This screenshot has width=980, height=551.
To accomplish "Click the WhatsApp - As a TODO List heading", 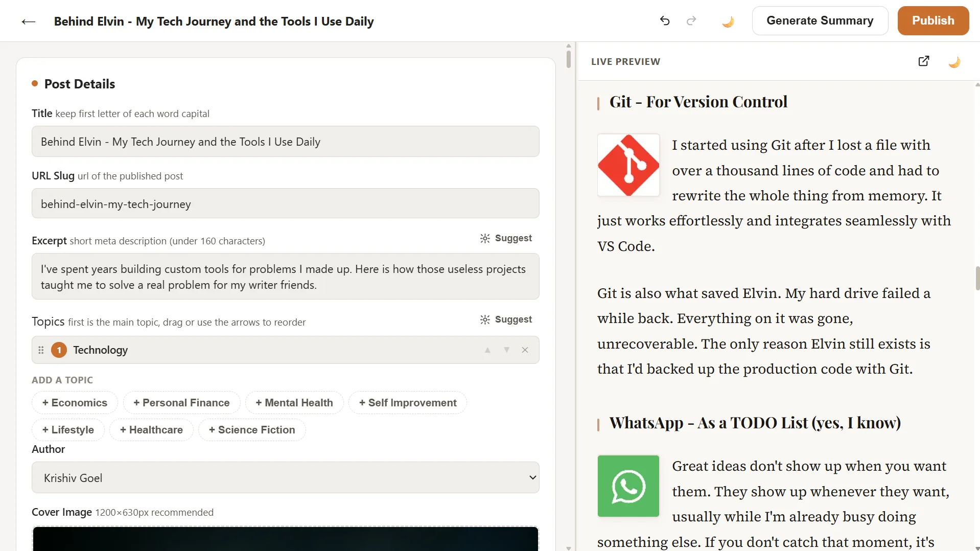I will (755, 423).
